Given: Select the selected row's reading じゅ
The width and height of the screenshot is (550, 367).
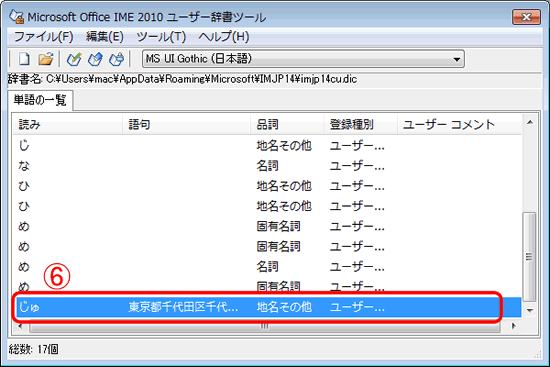Looking at the screenshot, I should (29, 307).
